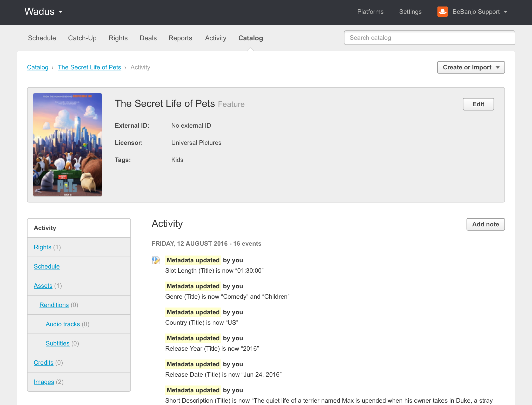Click the Edit button for the title
The image size is (532, 405).
click(478, 104)
